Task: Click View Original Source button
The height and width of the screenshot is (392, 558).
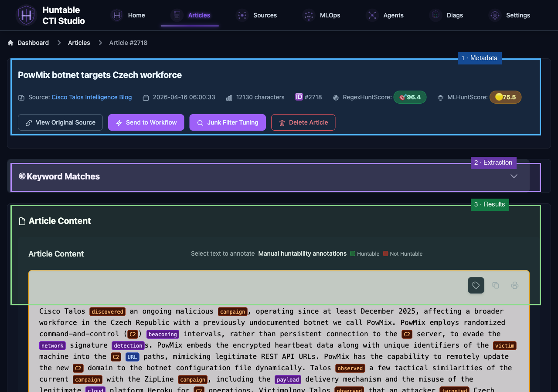Action: coord(60,122)
